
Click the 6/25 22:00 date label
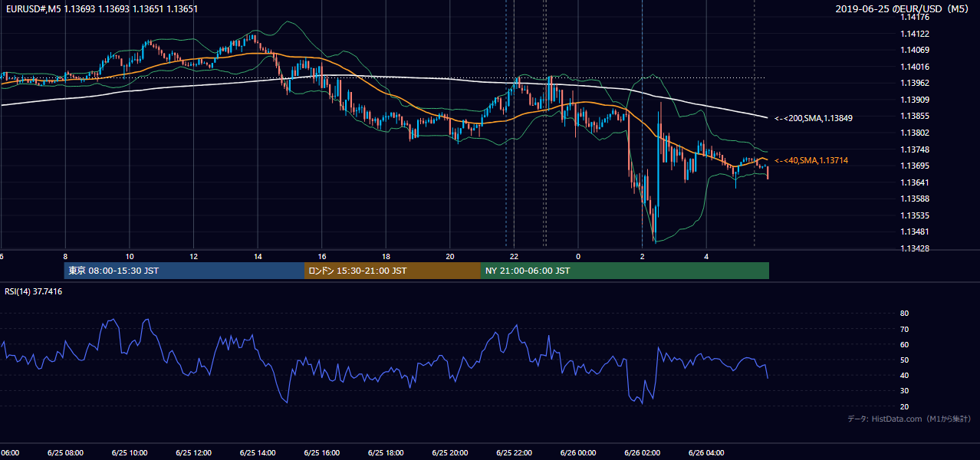click(x=514, y=452)
